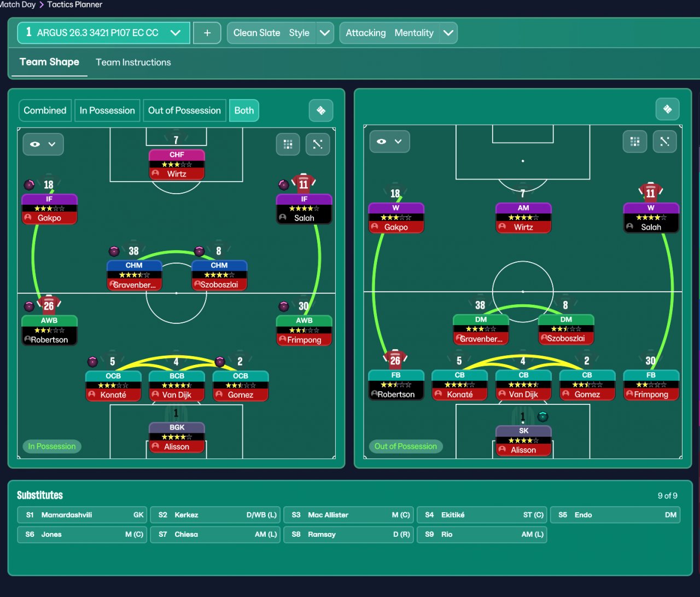Click number 7 shirt above Wirtz's CHF card

click(x=176, y=140)
